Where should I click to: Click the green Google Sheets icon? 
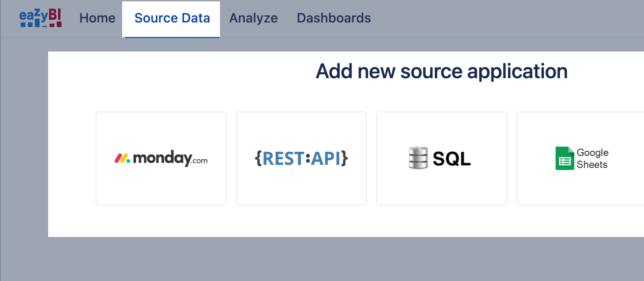(564, 158)
